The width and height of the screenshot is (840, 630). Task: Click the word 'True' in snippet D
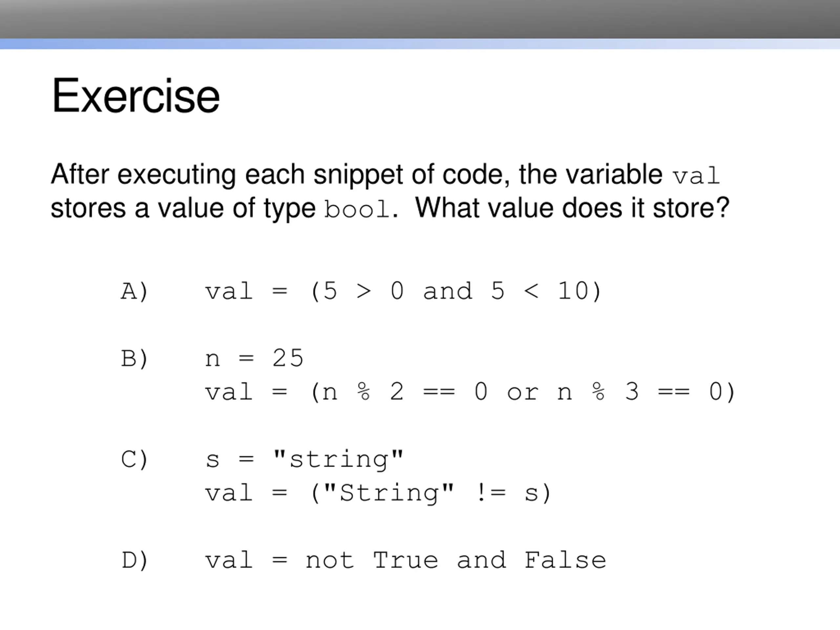click(406, 560)
